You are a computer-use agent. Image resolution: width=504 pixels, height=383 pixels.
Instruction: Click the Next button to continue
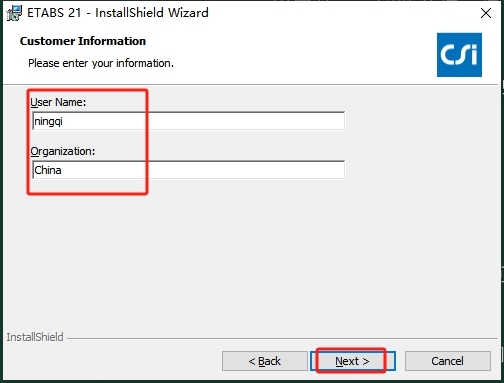(353, 361)
